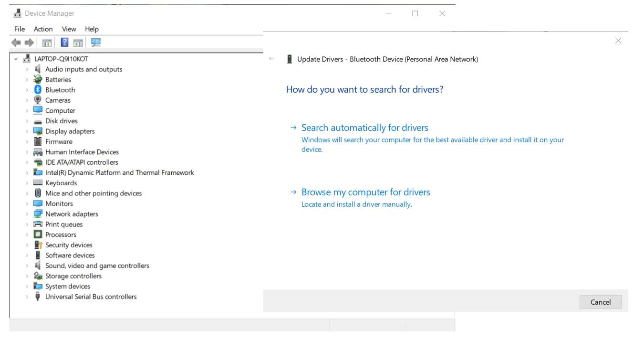644x340 pixels.
Task: Expand the Network adapters arrow
Action: click(27, 214)
